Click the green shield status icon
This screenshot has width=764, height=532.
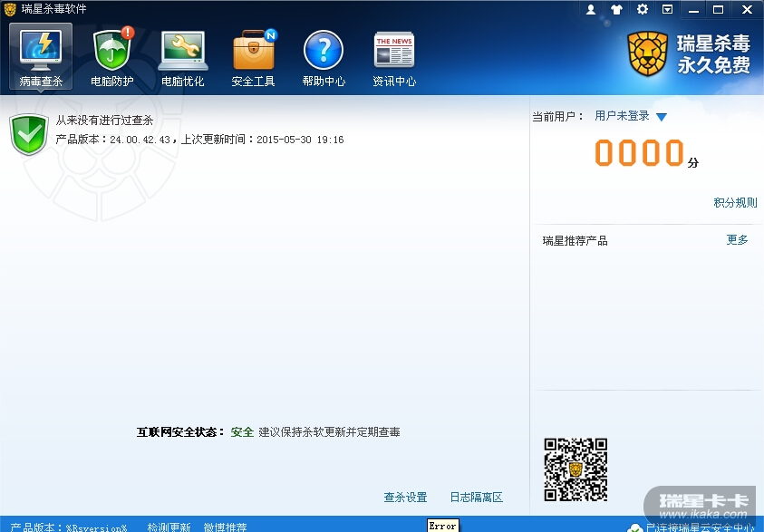[x=29, y=134]
